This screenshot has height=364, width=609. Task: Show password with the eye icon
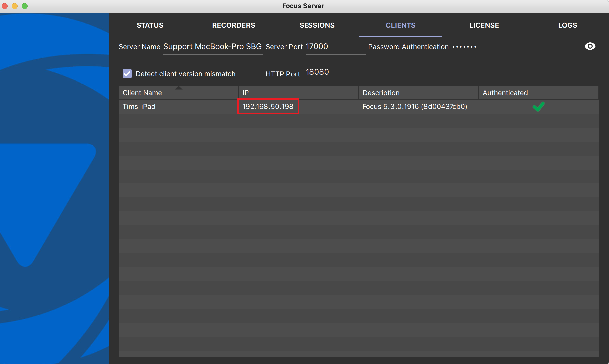tap(590, 46)
